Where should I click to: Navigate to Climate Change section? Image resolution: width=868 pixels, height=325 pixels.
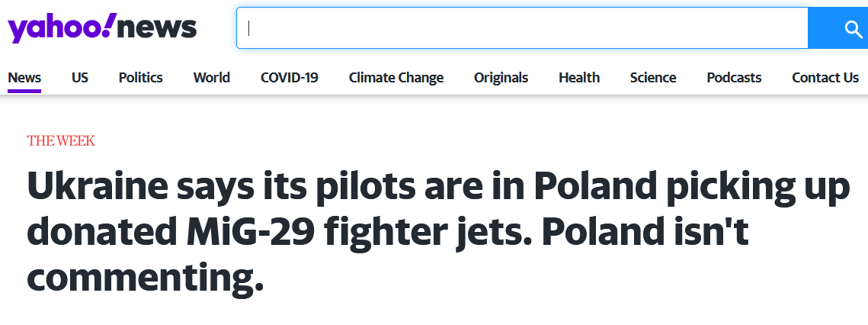pyautogui.click(x=396, y=78)
